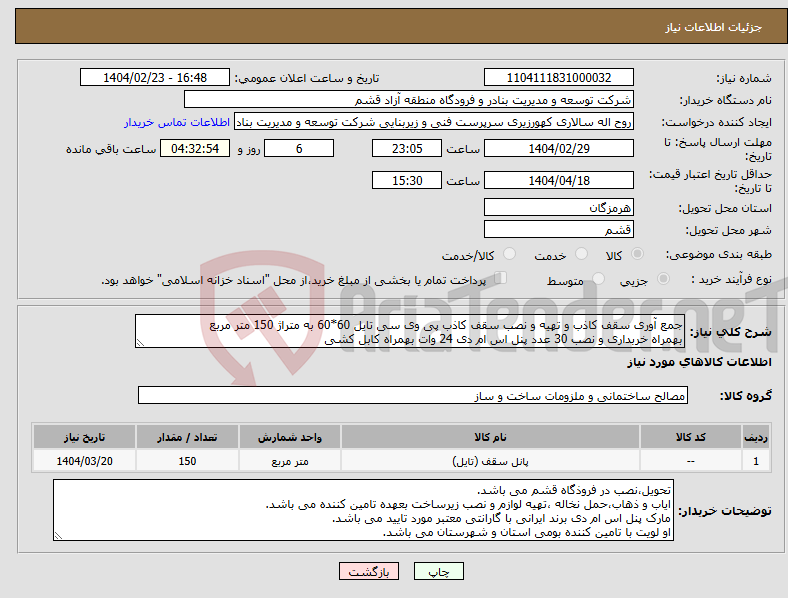This screenshot has height=598, width=788.
Task: Click the item name پانل سقف (تایل)
Action: pyautogui.click(x=490, y=461)
